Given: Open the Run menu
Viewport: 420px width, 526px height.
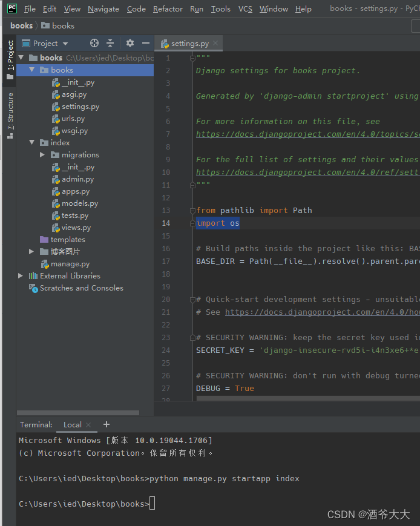Looking at the screenshot, I should tap(197, 9).
